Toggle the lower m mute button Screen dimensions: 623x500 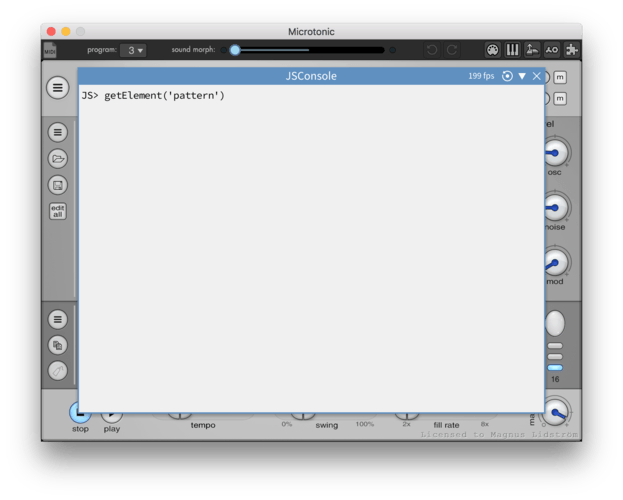pyautogui.click(x=560, y=98)
